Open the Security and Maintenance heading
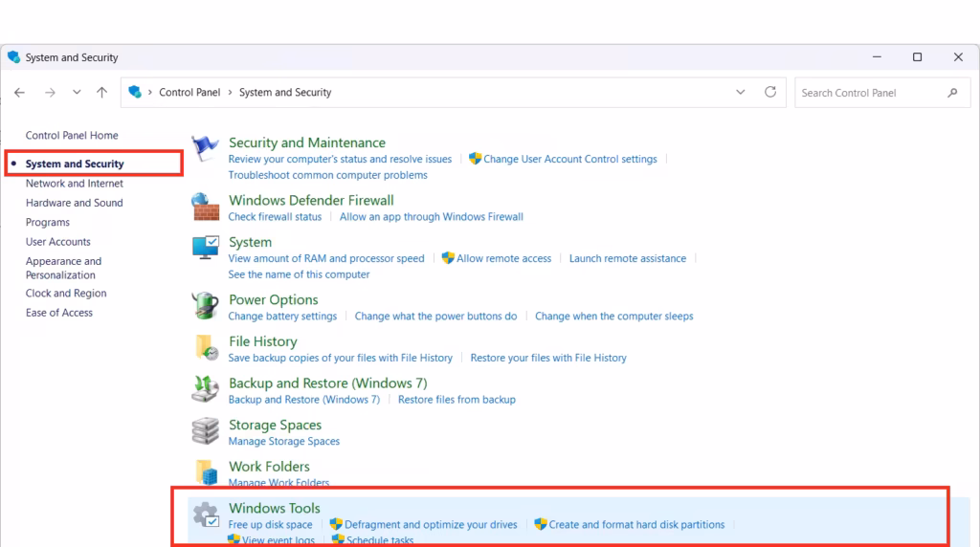 [x=307, y=143]
